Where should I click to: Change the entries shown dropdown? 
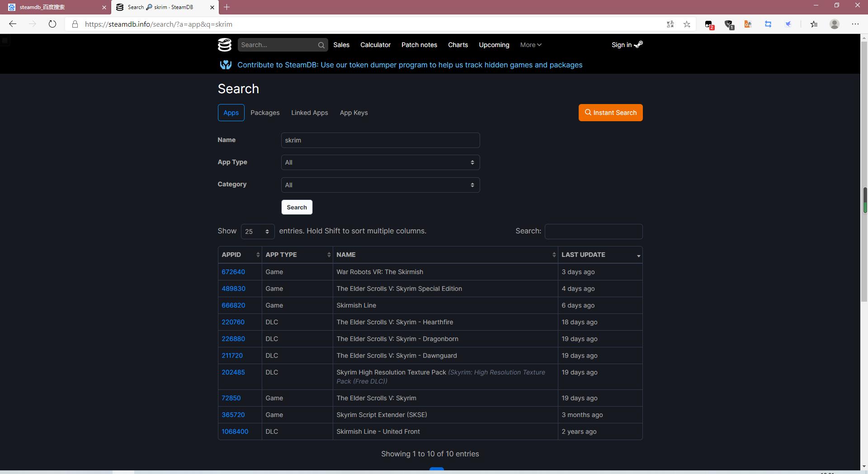(257, 232)
